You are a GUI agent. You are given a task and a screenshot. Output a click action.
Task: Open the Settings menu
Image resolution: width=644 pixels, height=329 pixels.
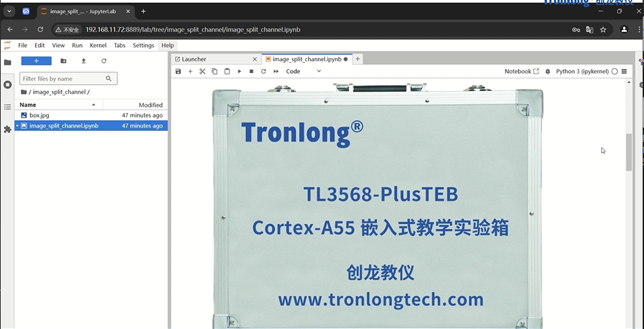[143, 46]
